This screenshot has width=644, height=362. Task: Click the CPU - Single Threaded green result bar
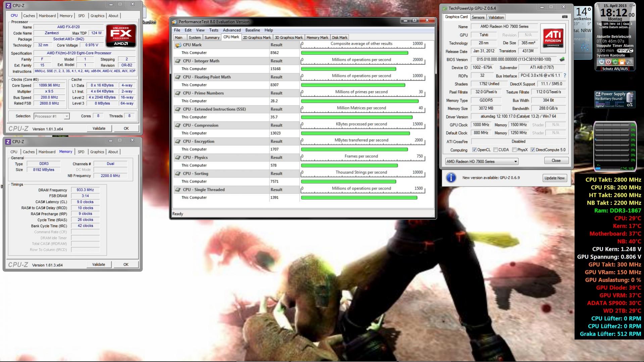(359, 198)
